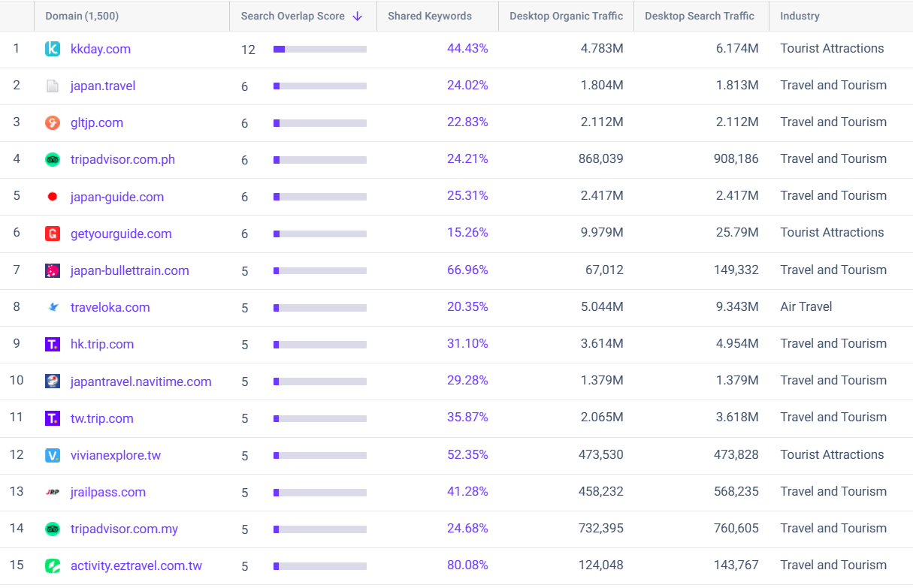Sort by Desktop Organic Traffic column

tap(566, 16)
